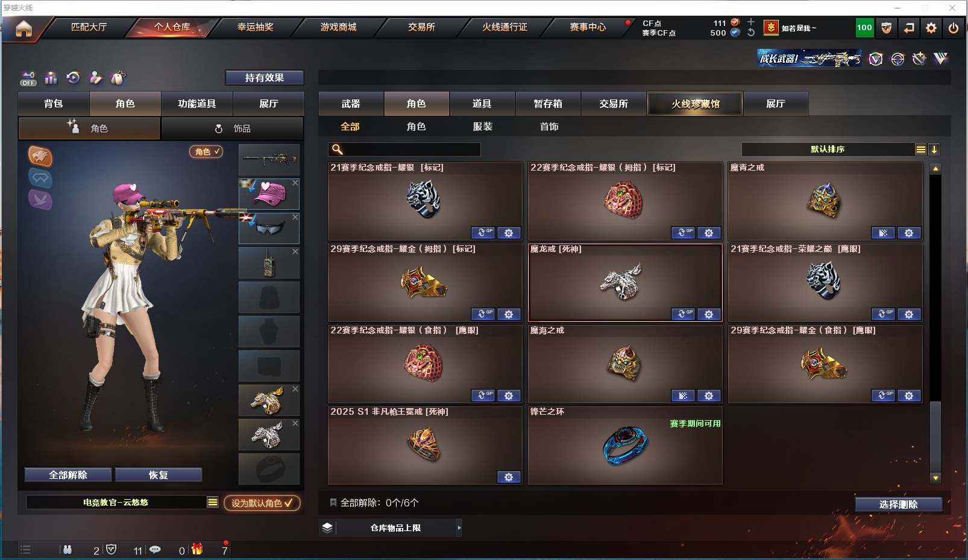The width and height of the screenshot is (968, 560).
Task: Expand the 仓库物品上限 arrow
Action: [459, 527]
